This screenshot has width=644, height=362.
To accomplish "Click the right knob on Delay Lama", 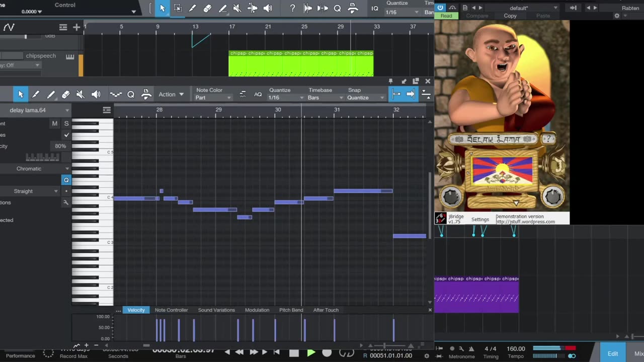I will (x=552, y=197).
